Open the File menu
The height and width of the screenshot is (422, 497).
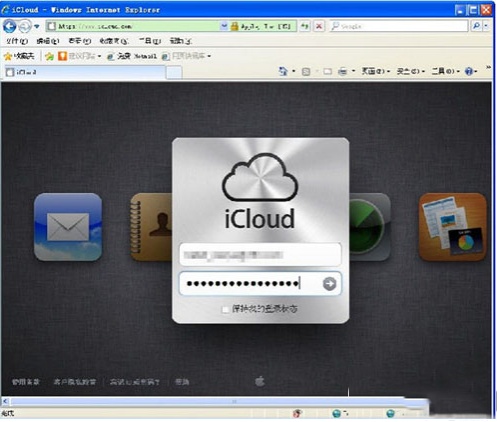(17, 41)
